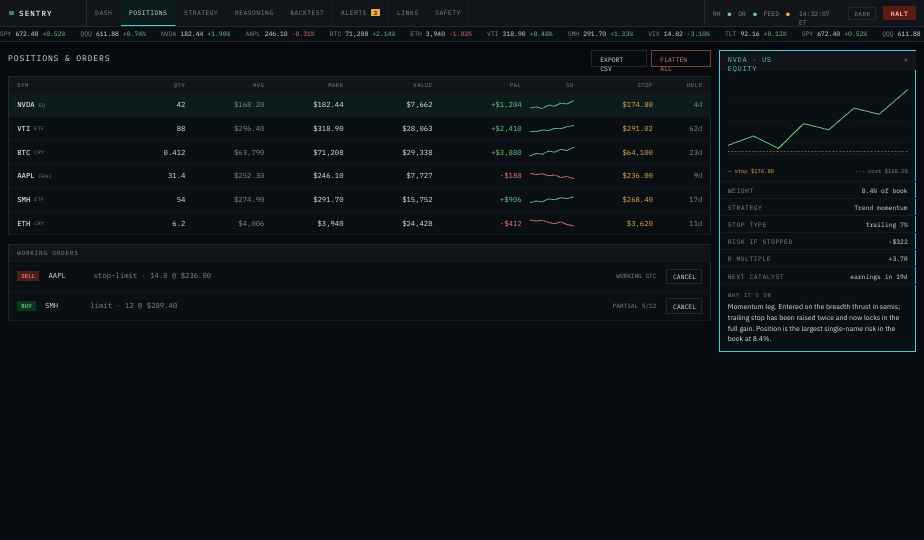
Task: Click the NVDA price chart in detail panel
Action: click(x=818, y=120)
